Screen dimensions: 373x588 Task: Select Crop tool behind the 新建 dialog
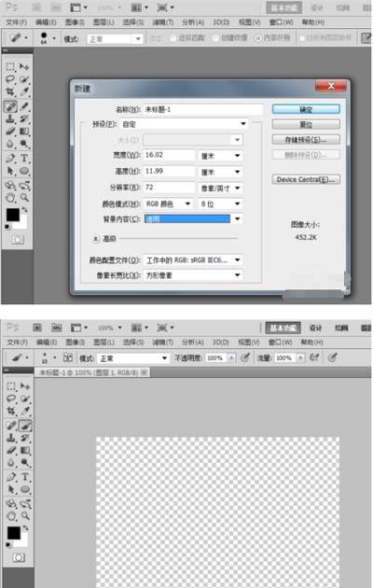[x=10, y=91]
